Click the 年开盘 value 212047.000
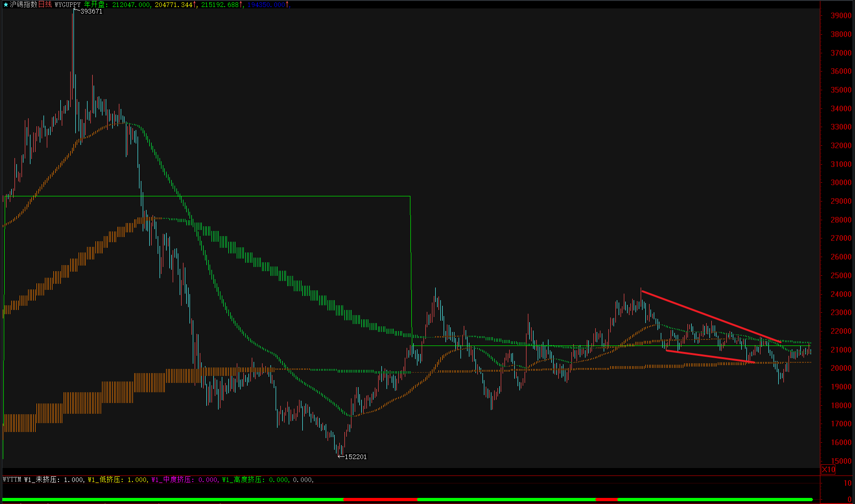The height and width of the screenshot is (504, 855). click(131, 5)
